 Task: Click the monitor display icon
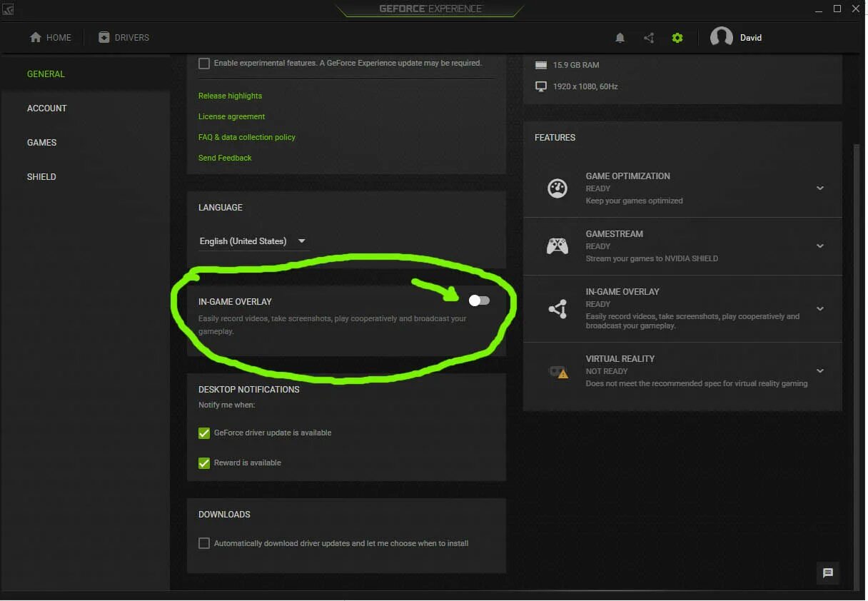pyautogui.click(x=541, y=86)
